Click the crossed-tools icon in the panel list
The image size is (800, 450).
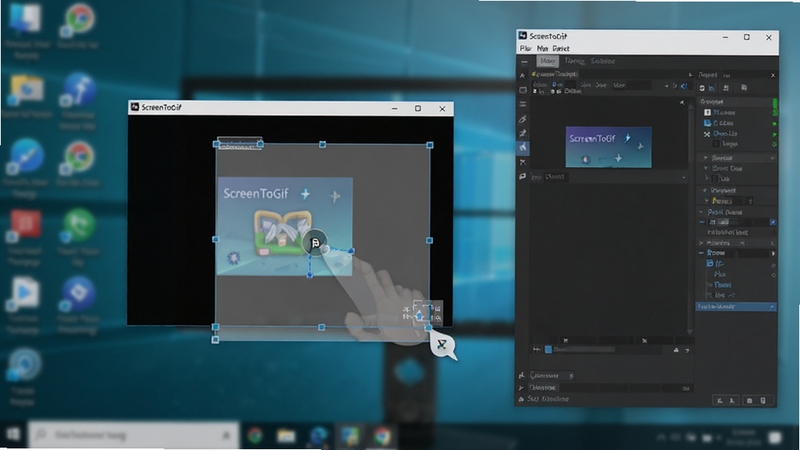point(707,134)
